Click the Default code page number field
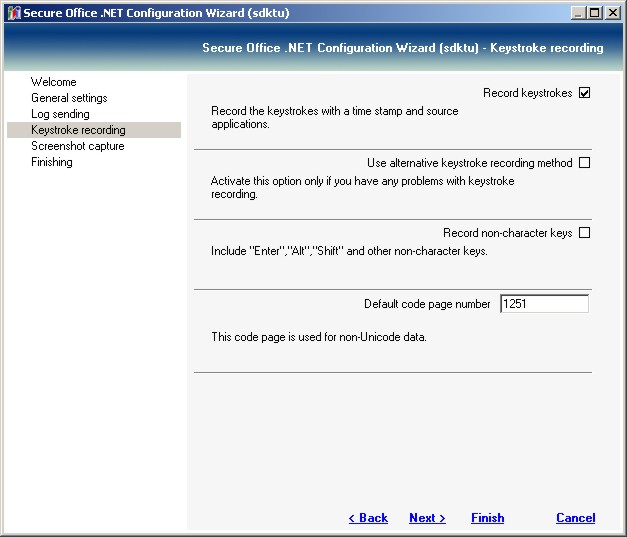 543,304
